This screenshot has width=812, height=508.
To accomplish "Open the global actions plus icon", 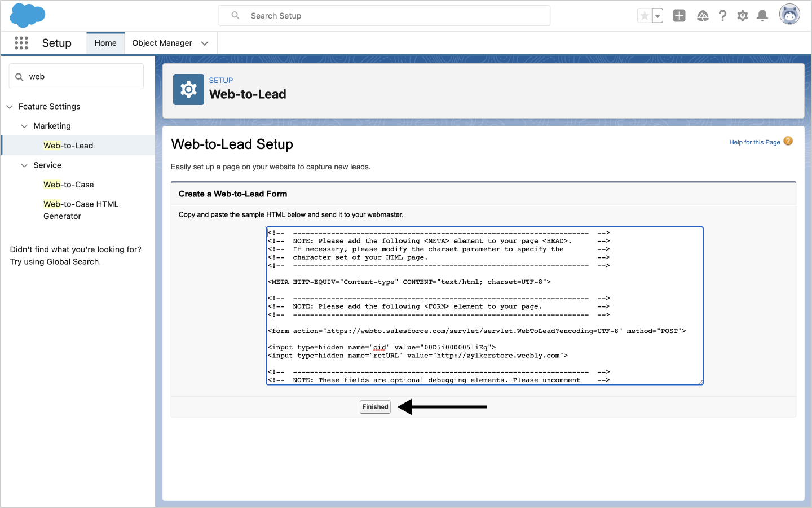I will (x=679, y=16).
